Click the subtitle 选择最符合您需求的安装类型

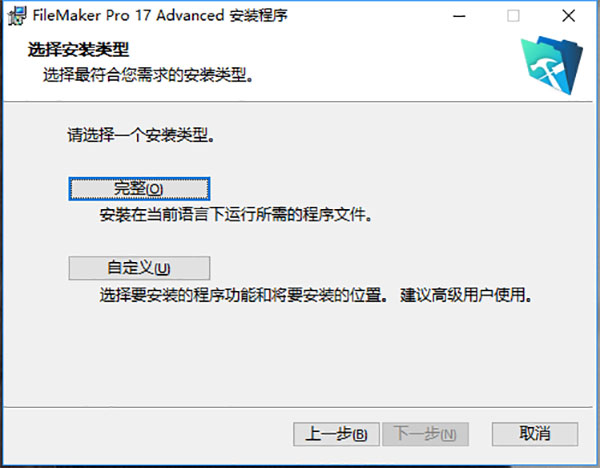[148, 75]
